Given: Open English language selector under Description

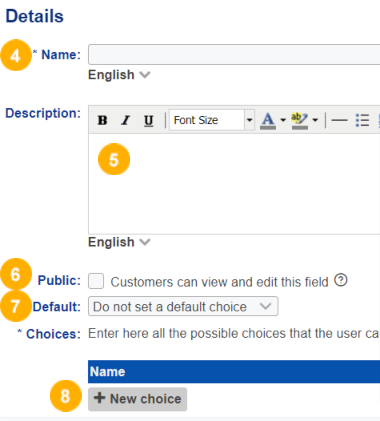Looking at the screenshot, I should 119,242.
